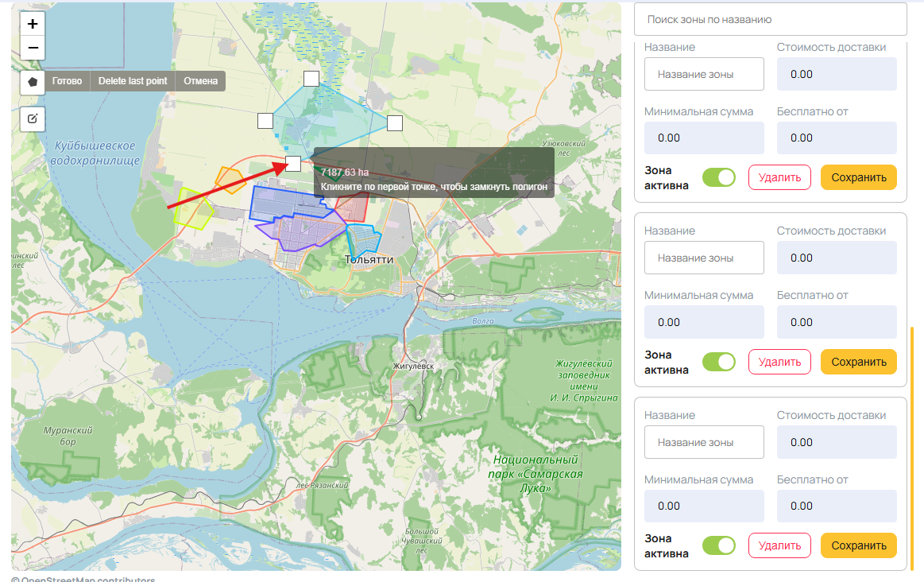Focus the Поиск зоны по названию search field
This screenshot has width=924, height=582.
coord(770,19)
